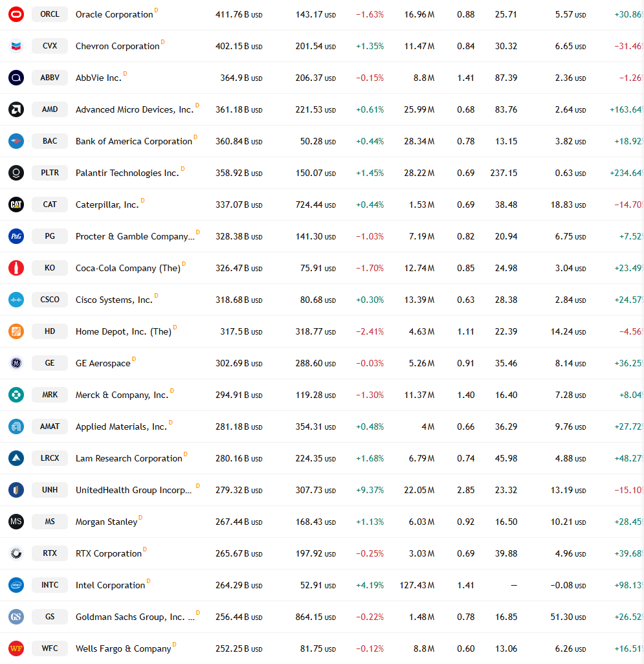Click Intel's −0.08 USD EPS value
The height and width of the screenshot is (664, 644).
click(x=568, y=585)
